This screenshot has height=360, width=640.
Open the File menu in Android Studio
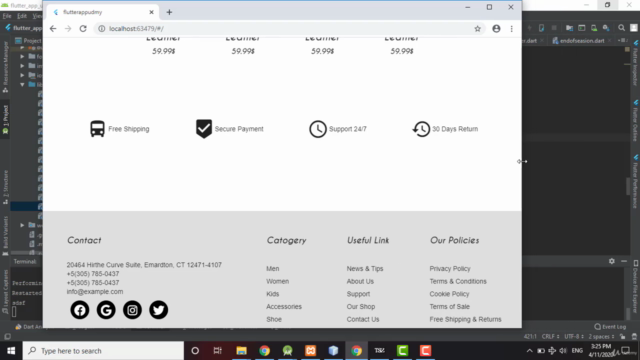pyautogui.click(x=7, y=16)
